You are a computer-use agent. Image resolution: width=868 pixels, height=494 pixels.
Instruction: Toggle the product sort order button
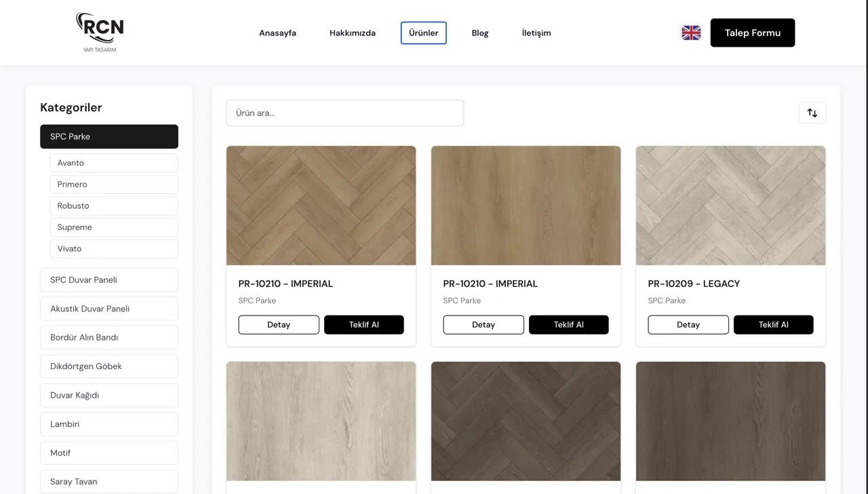coord(812,113)
